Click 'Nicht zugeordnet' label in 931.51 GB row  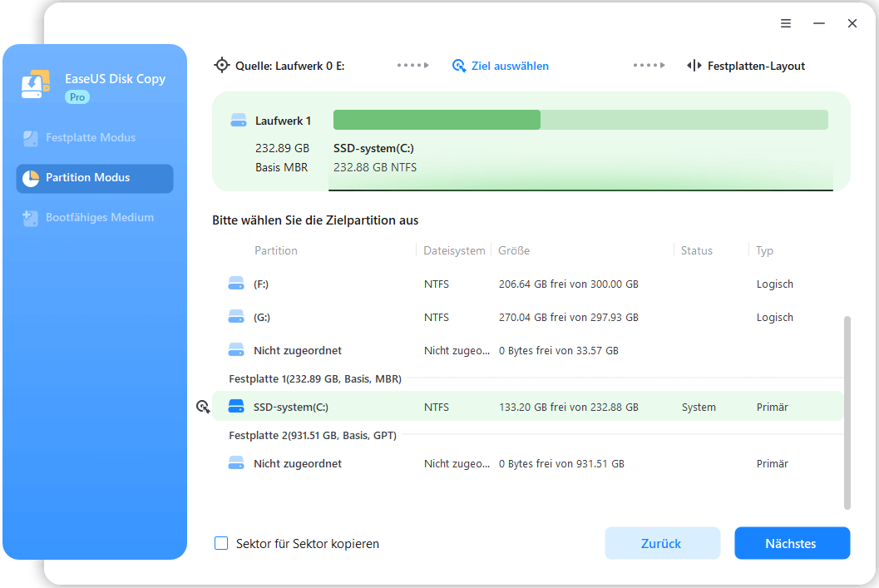coord(298,463)
